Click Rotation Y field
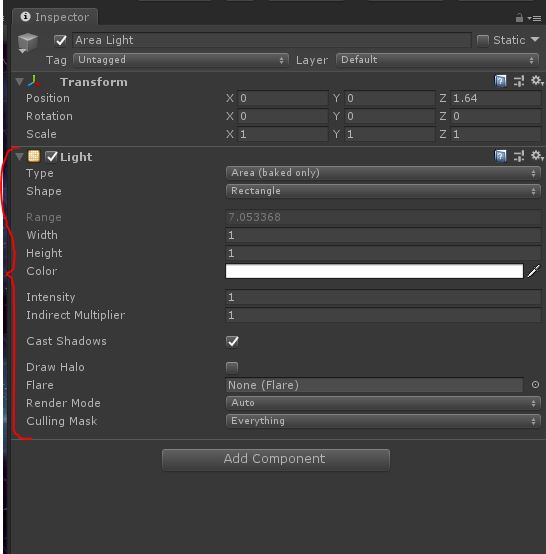 tap(389, 116)
